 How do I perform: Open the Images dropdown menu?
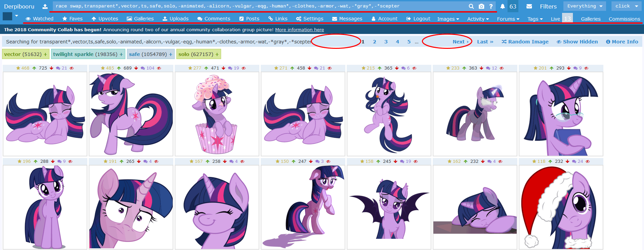pyautogui.click(x=448, y=19)
